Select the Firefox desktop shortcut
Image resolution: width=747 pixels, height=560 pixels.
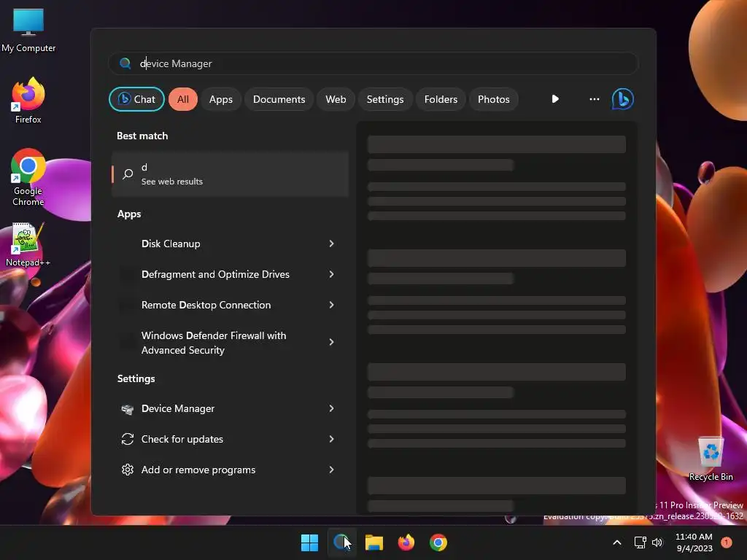click(x=28, y=101)
